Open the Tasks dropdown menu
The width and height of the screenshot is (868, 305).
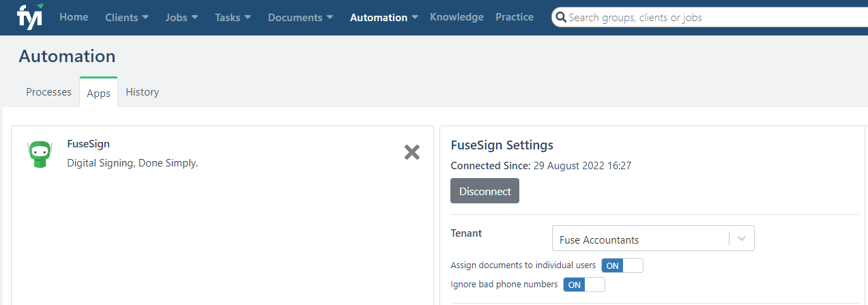click(233, 18)
